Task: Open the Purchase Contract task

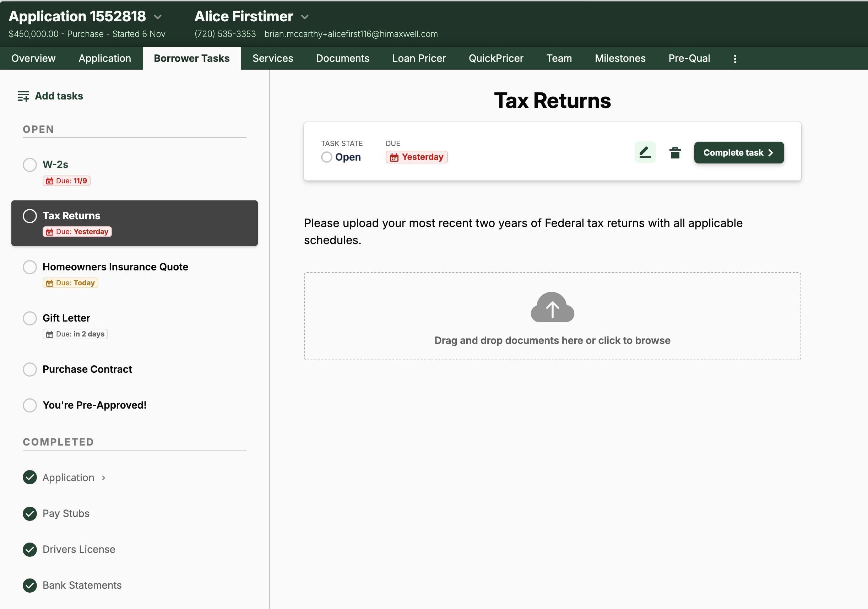Action: coord(87,369)
